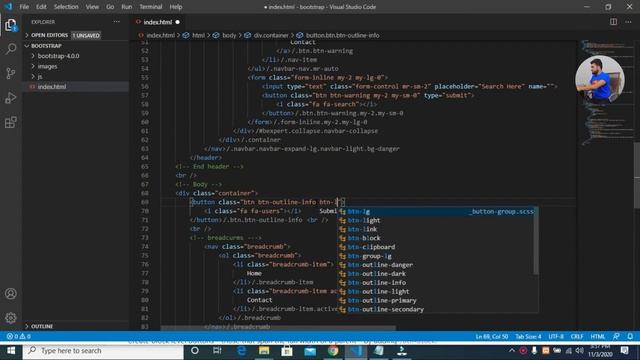This screenshot has width=640, height=360.
Task: Open the Explorer view in activity bar
Action: click(11, 25)
